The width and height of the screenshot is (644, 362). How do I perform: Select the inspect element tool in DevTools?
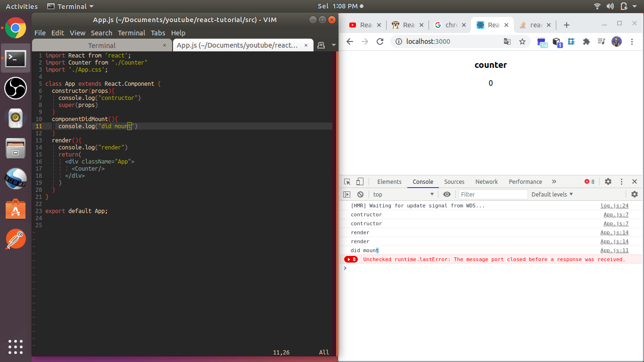pyautogui.click(x=347, y=181)
